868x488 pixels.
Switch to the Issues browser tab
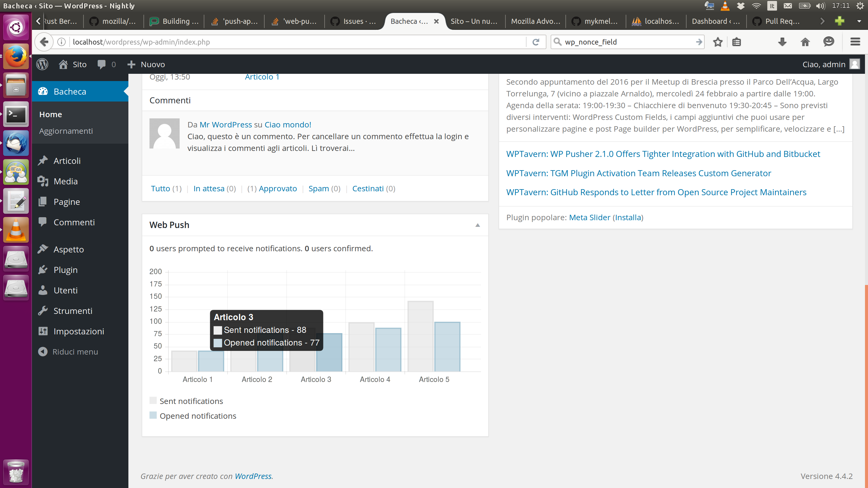coord(354,21)
